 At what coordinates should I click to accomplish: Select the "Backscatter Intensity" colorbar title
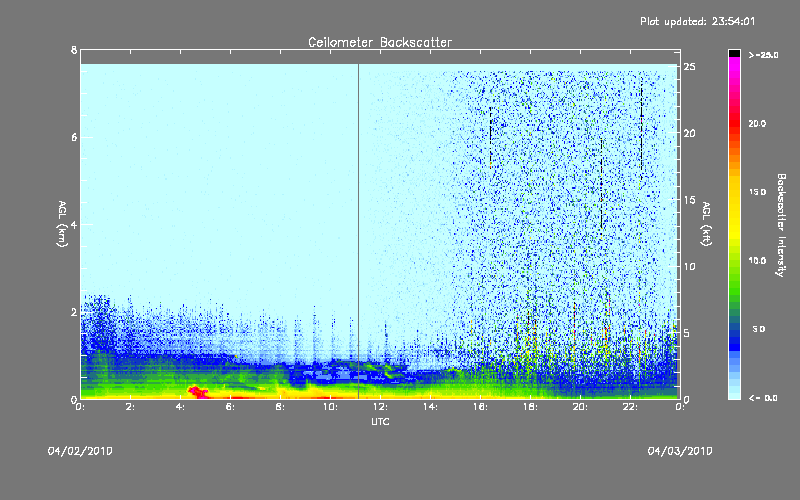(x=781, y=225)
